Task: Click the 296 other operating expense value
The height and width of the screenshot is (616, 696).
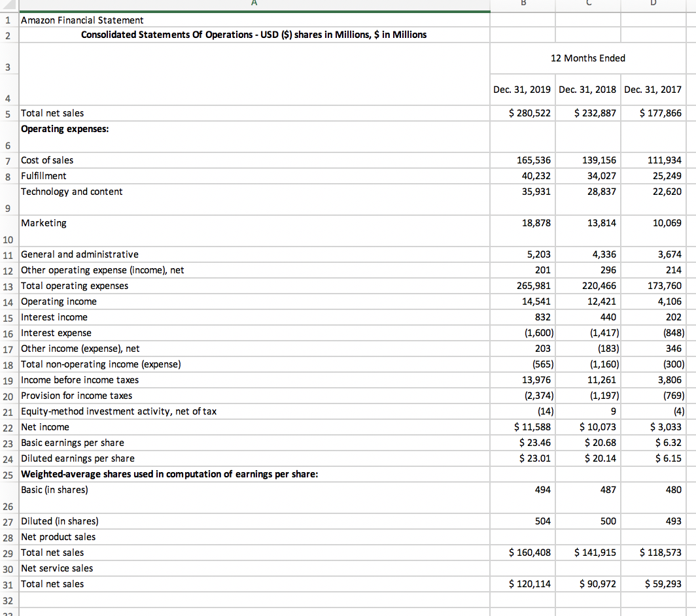Action: coord(608,270)
